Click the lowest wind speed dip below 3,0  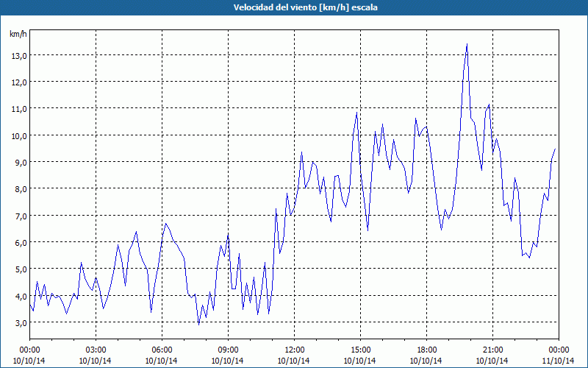point(198,324)
